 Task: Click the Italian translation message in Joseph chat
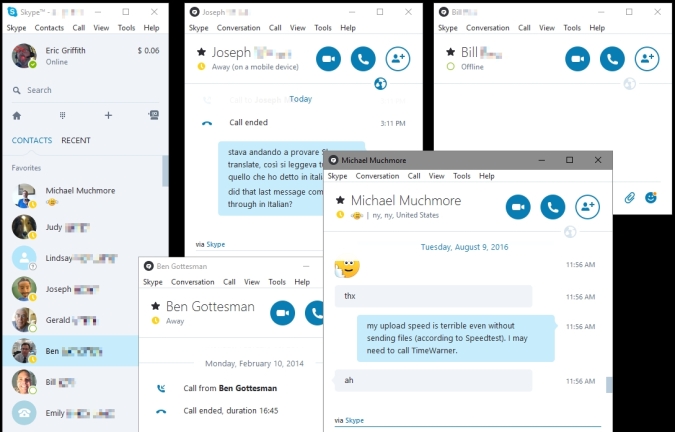tap(276, 165)
